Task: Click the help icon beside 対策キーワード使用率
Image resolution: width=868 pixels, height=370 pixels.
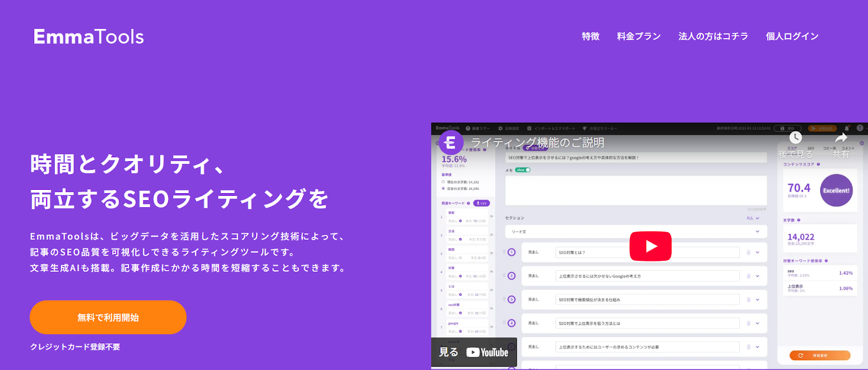Action: 826,261
